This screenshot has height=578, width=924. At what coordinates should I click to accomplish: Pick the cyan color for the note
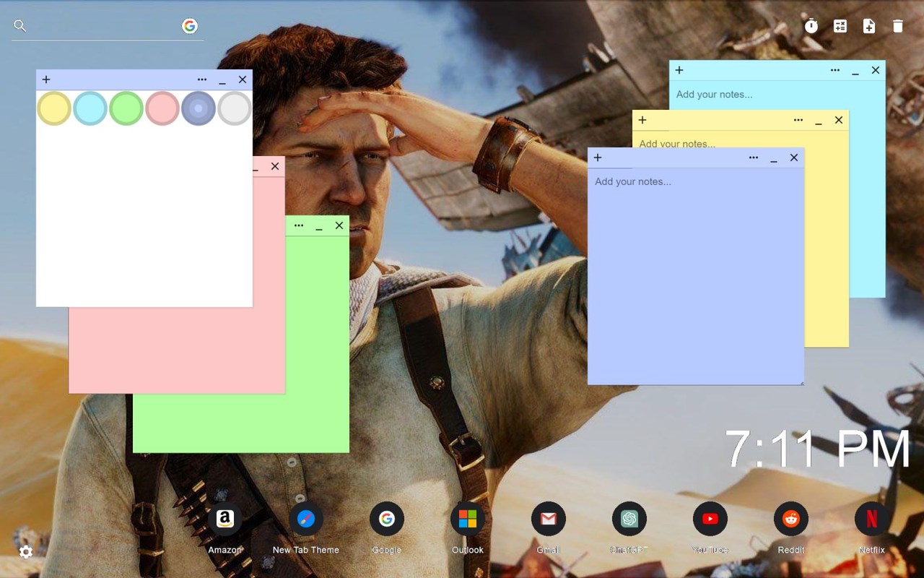(90, 108)
